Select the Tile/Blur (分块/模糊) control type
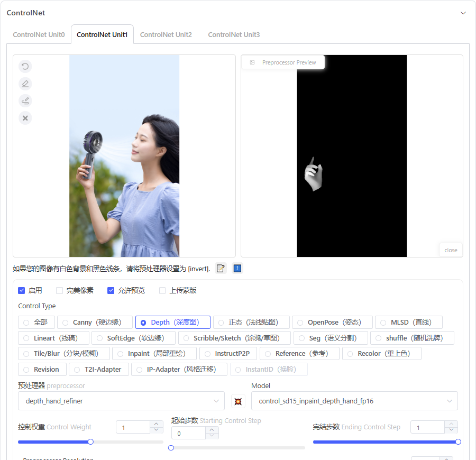The image size is (476, 460). 64,354
